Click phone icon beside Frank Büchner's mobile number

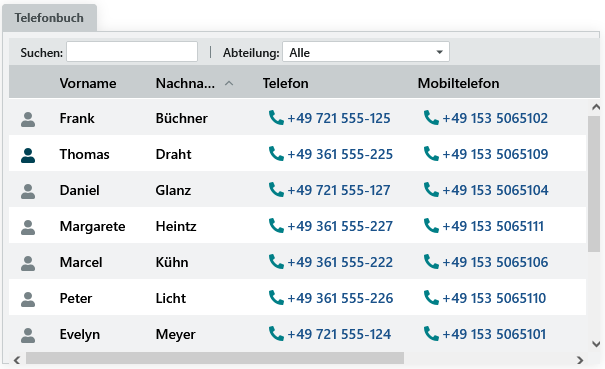pyautogui.click(x=431, y=118)
